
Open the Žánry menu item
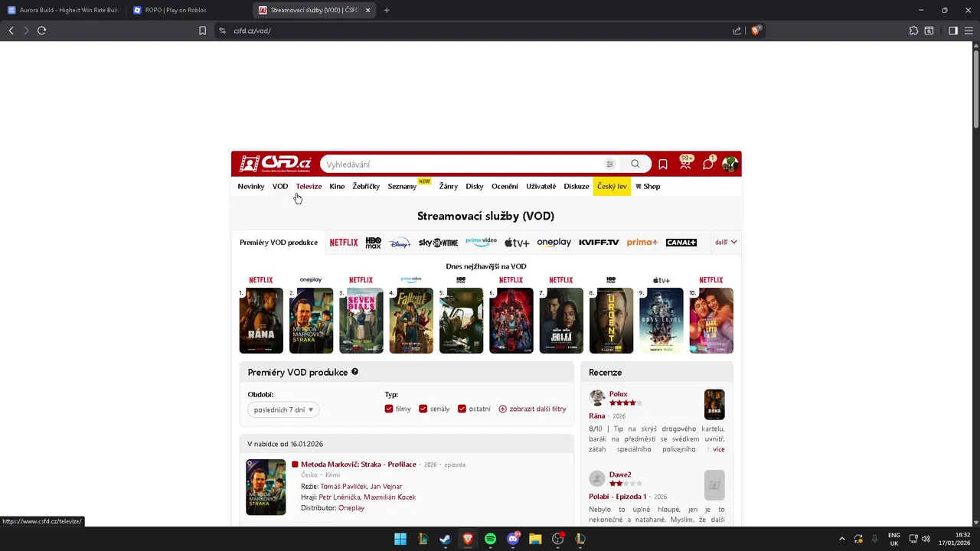[448, 186]
